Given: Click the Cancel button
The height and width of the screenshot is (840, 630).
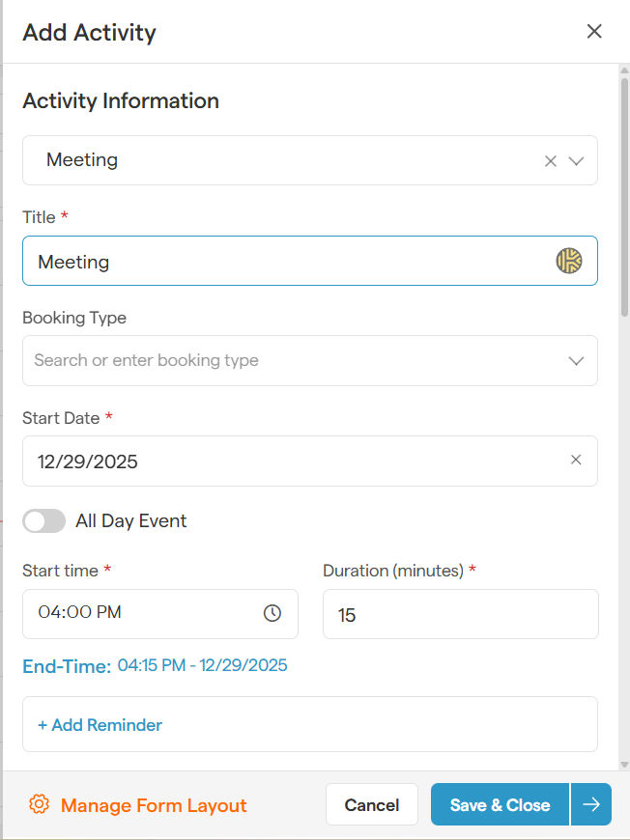Looking at the screenshot, I should coord(372,804).
